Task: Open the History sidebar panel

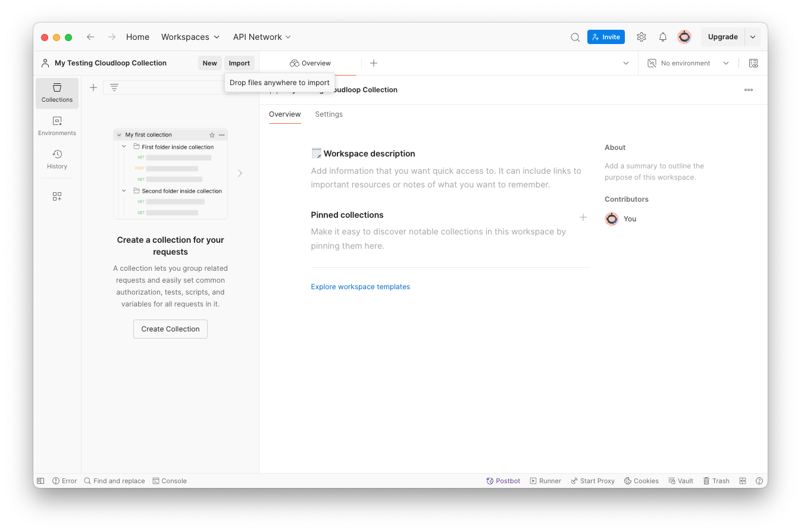Action: [x=57, y=159]
